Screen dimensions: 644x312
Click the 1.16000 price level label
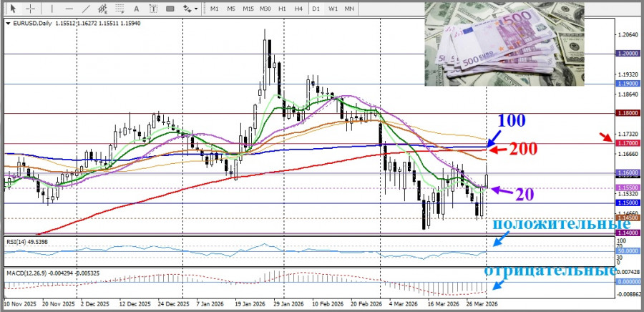pyautogui.click(x=628, y=173)
